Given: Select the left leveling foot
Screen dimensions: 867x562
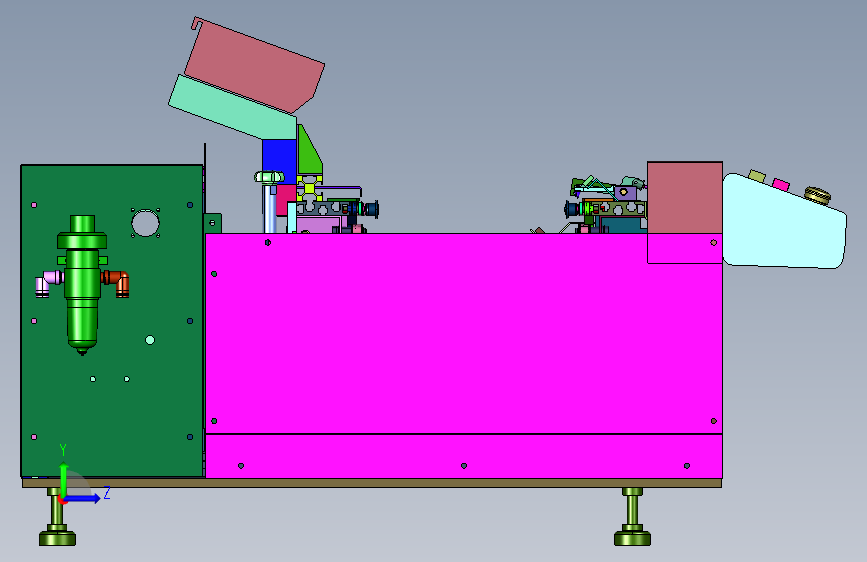Looking at the screenshot, I should click(x=58, y=517).
